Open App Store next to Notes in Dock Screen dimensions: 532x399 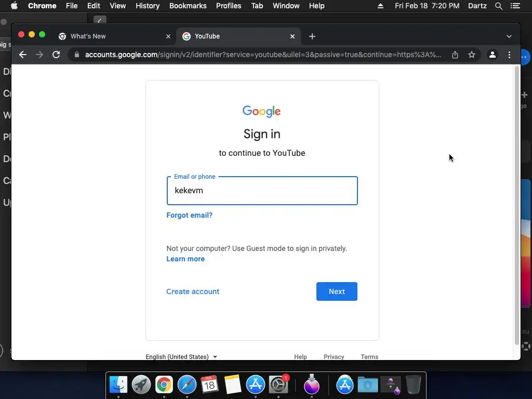click(x=256, y=385)
